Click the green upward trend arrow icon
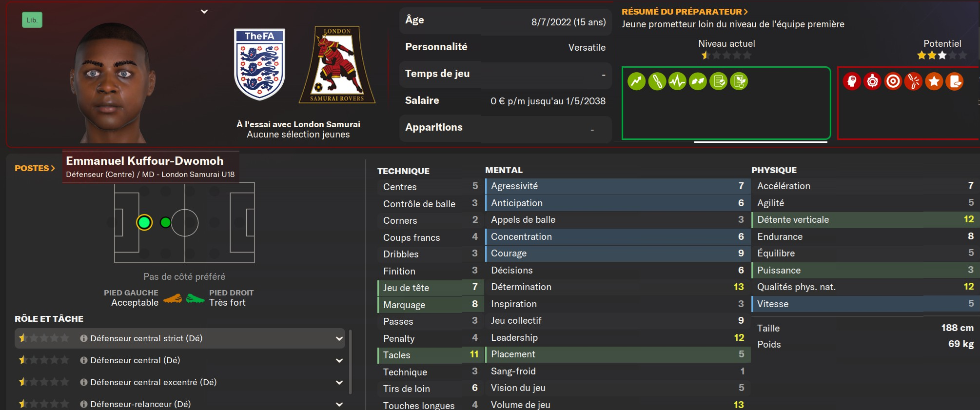Image resolution: width=980 pixels, height=410 pixels. coord(636,81)
